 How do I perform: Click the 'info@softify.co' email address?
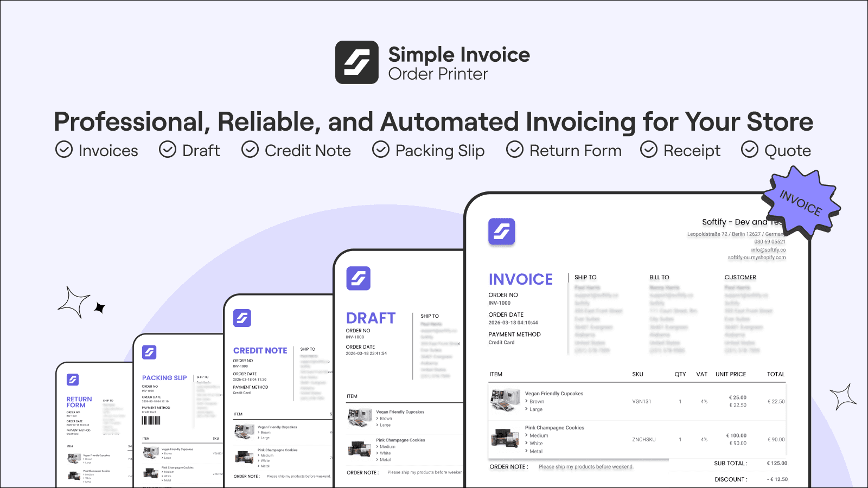coord(768,250)
